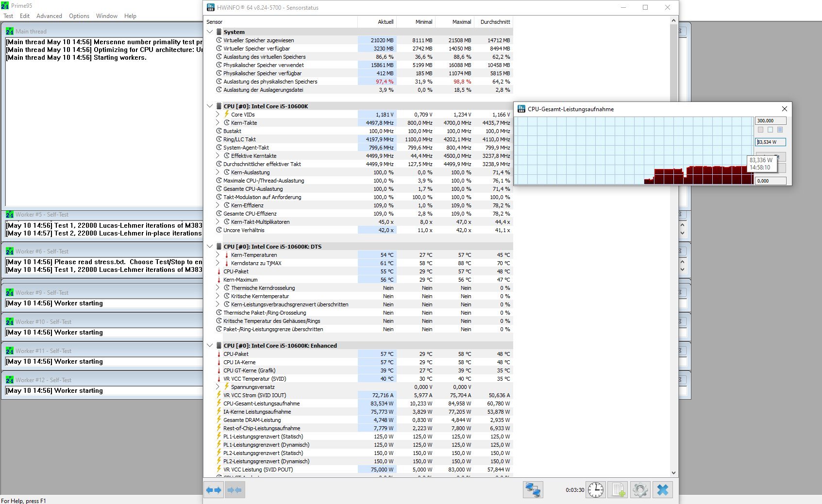Close the CPU-Gesamt-Leistungsaufnahme graph window
Image resolution: width=822 pixels, height=504 pixels.
pyautogui.click(x=784, y=109)
